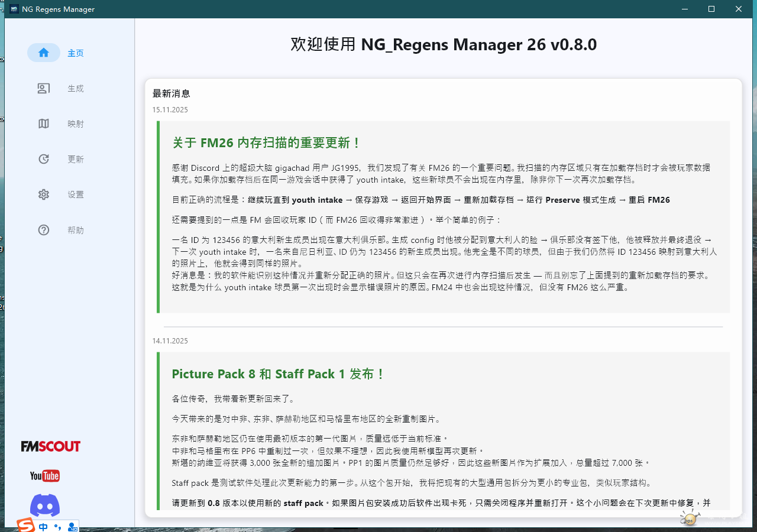Click the FM26 内存扫描 news heading
The image size is (757, 532).
266,143
